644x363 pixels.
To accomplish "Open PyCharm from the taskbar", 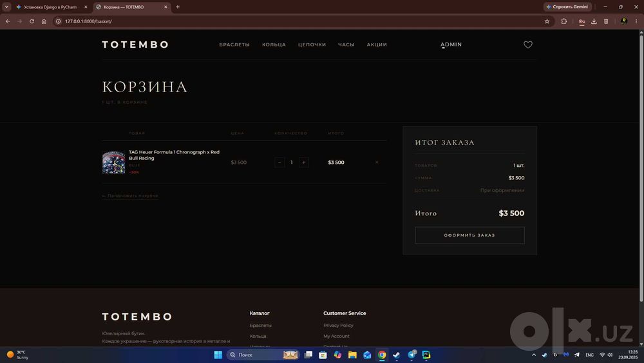I will (x=426, y=355).
